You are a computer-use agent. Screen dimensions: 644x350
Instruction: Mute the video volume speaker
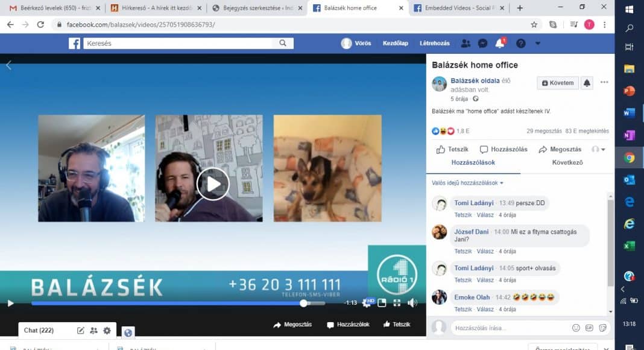[x=412, y=303]
